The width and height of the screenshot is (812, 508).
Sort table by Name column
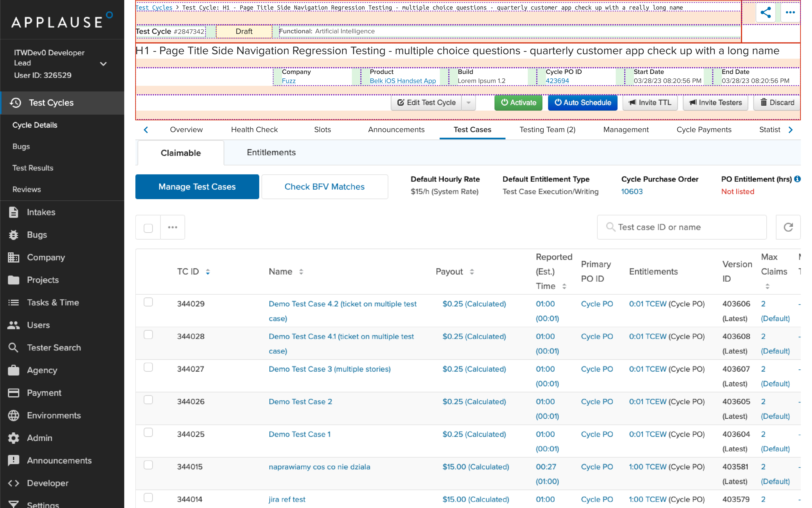301,271
